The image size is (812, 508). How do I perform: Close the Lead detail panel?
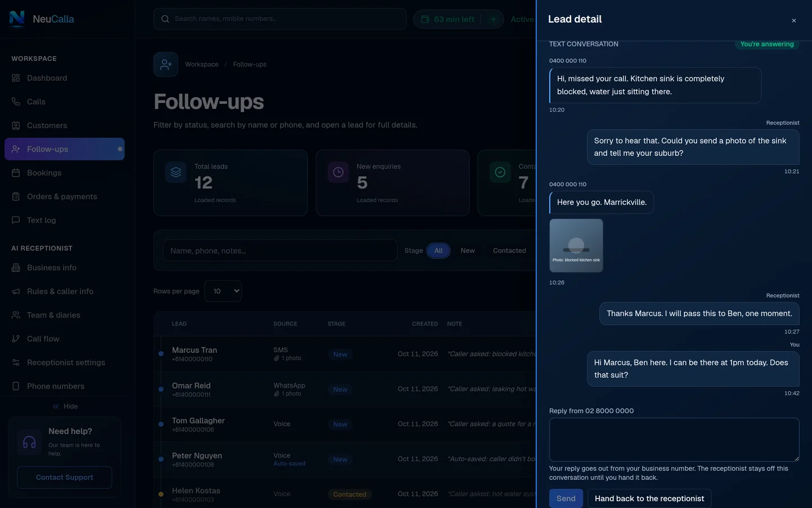(x=794, y=21)
